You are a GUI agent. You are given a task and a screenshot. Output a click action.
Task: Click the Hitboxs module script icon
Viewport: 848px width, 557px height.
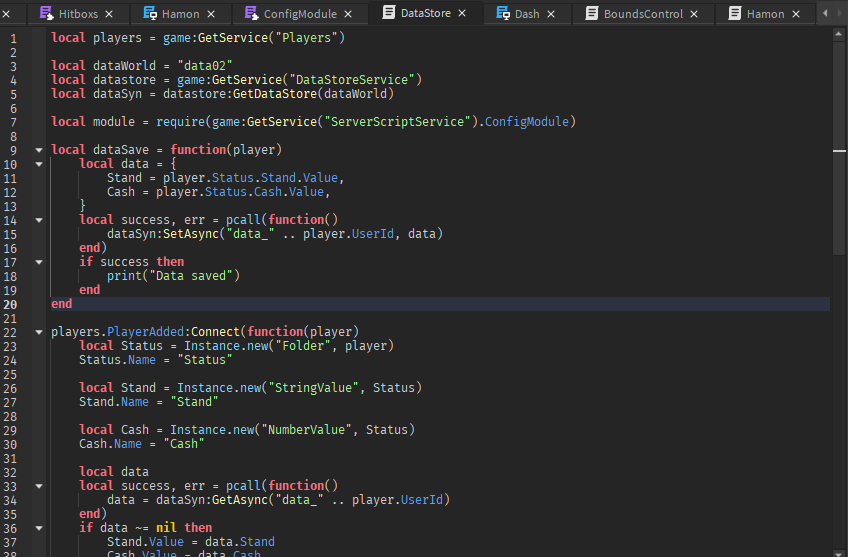coord(47,13)
